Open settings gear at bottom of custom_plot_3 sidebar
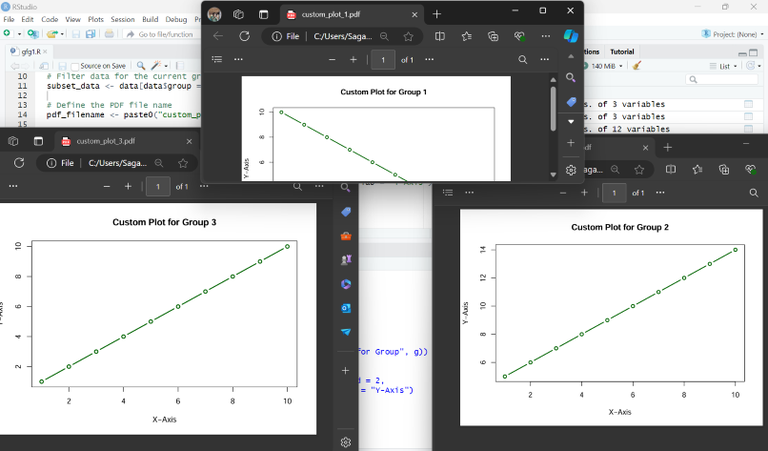Image resolution: width=768 pixels, height=451 pixels. 346,442
